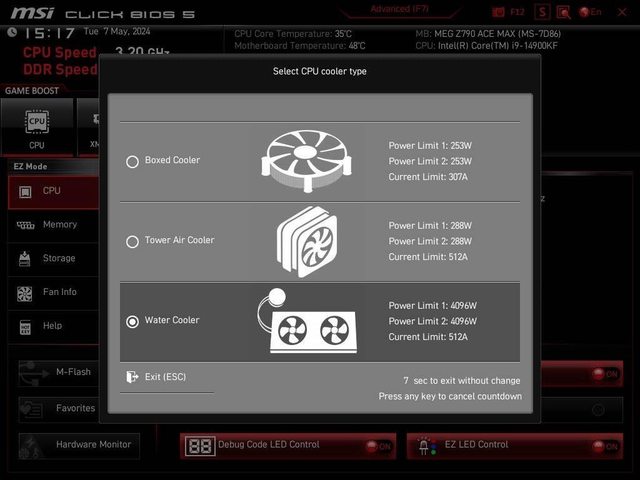The width and height of the screenshot is (640, 480).
Task: Click the Help hotkey icon
Action: coord(25,327)
